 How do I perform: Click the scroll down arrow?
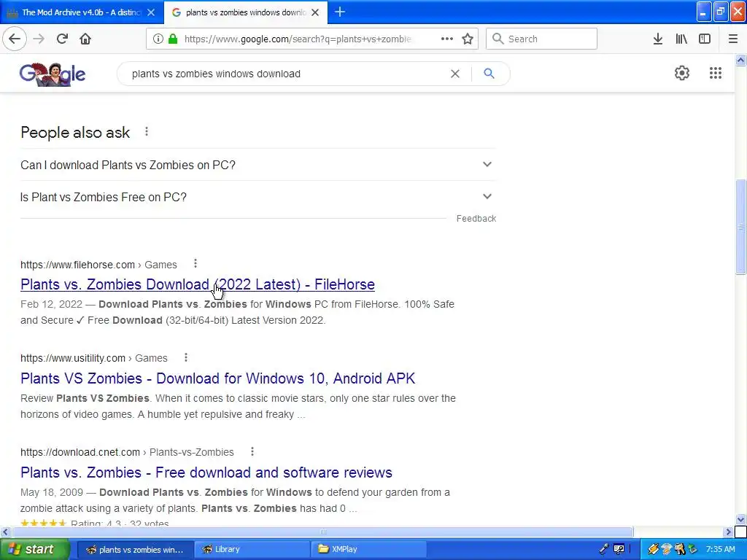click(x=740, y=519)
